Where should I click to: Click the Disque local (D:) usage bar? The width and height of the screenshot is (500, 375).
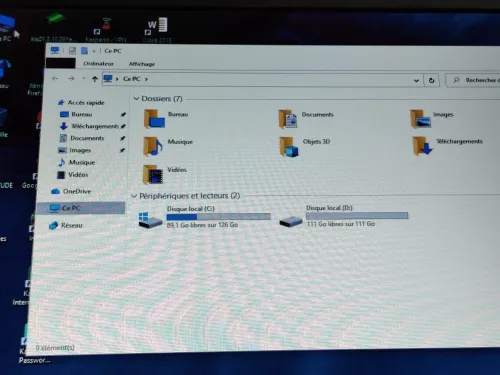click(357, 216)
